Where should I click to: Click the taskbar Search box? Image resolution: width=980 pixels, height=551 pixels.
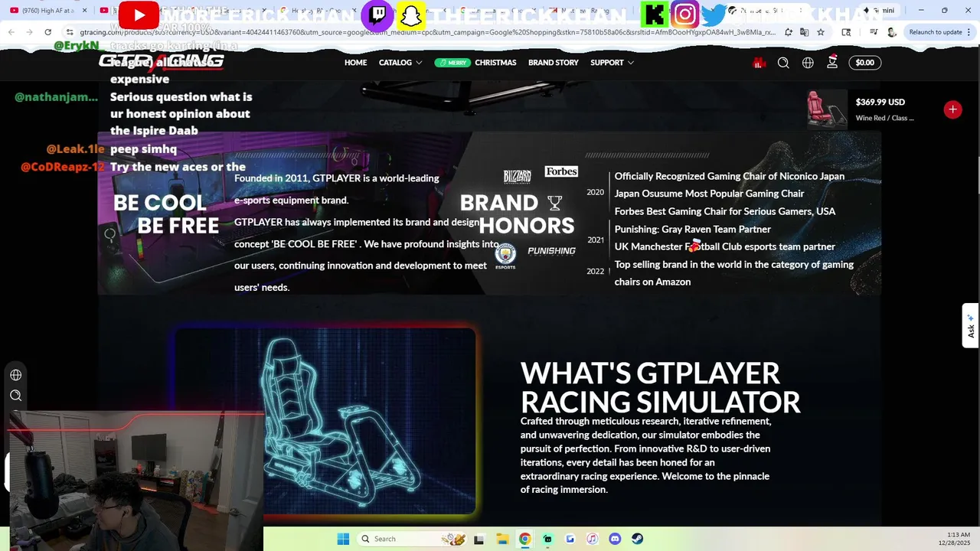pyautogui.click(x=411, y=539)
